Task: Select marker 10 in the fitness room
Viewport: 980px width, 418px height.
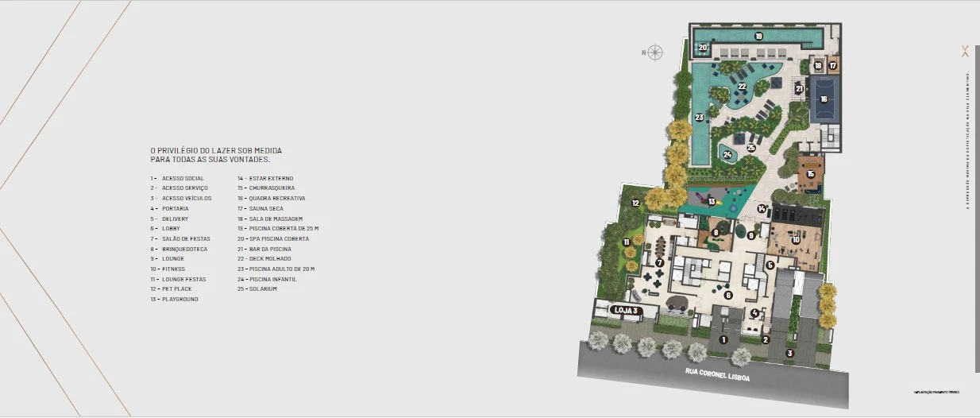Action: coord(795,239)
